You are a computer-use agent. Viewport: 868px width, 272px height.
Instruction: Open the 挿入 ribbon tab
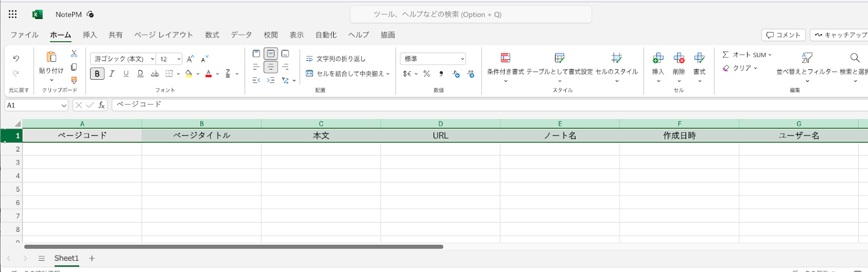90,35
